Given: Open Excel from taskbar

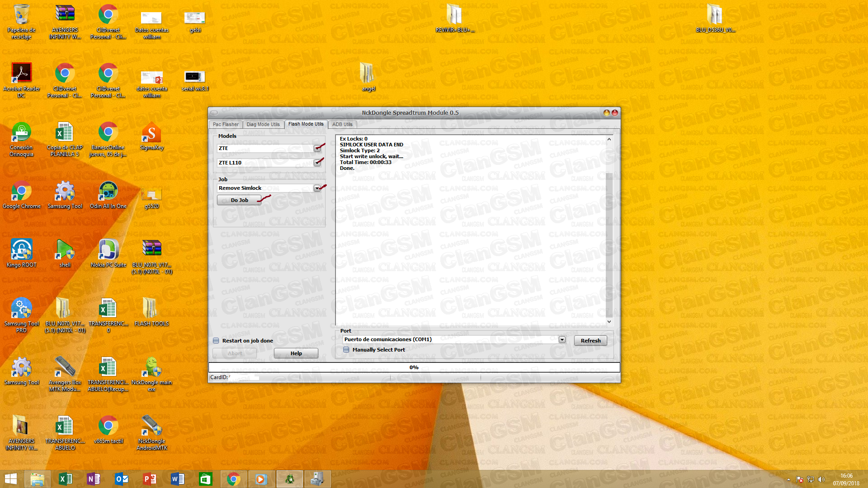Looking at the screenshot, I should (x=65, y=479).
